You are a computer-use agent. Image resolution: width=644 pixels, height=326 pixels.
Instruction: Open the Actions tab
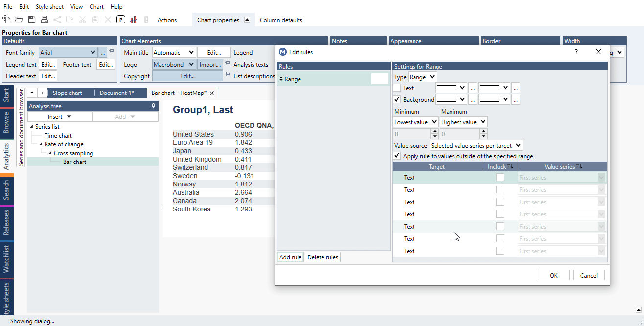click(167, 20)
